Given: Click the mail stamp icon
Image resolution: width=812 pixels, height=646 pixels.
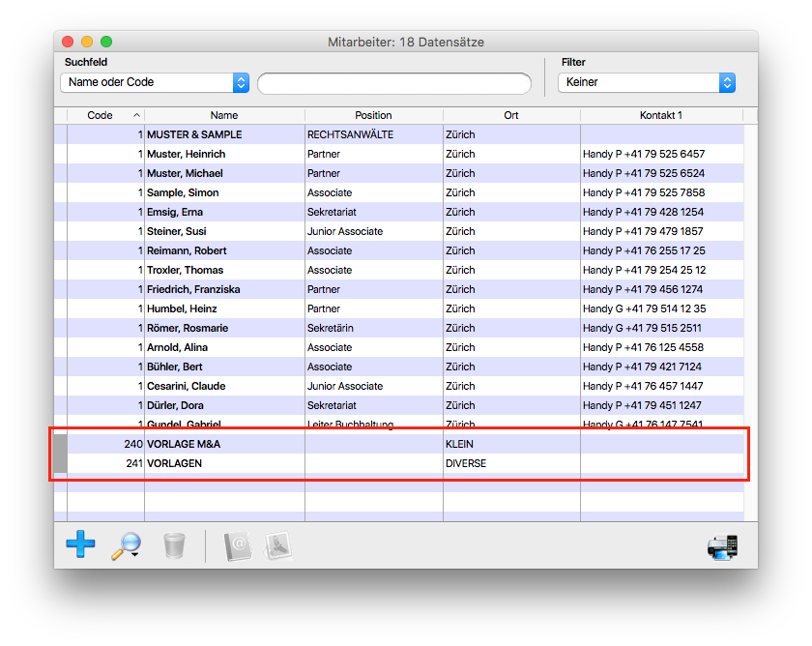Looking at the screenshot, I should (278, 545).
